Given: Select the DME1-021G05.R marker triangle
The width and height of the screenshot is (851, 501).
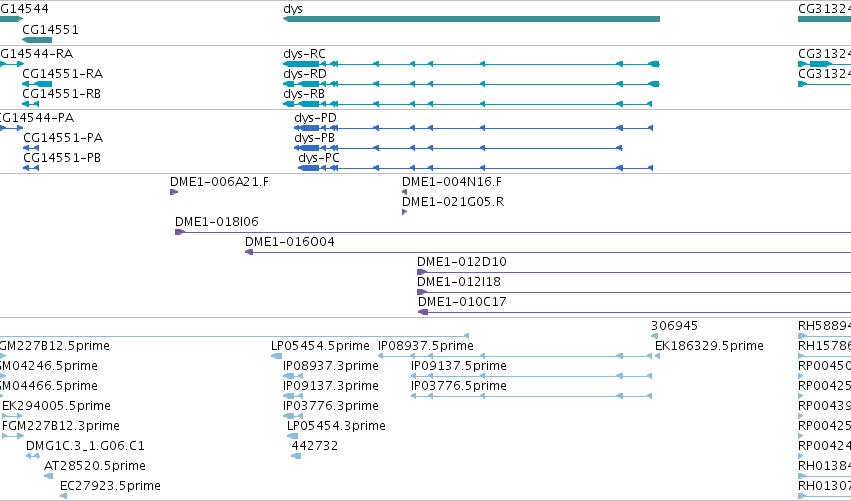Looking at the screenshot, I should pos(404,212).
